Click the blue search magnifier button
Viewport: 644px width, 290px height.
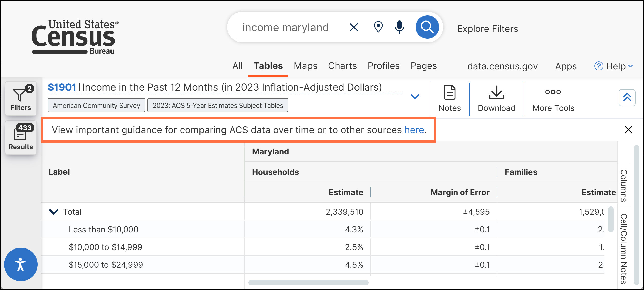427,27
